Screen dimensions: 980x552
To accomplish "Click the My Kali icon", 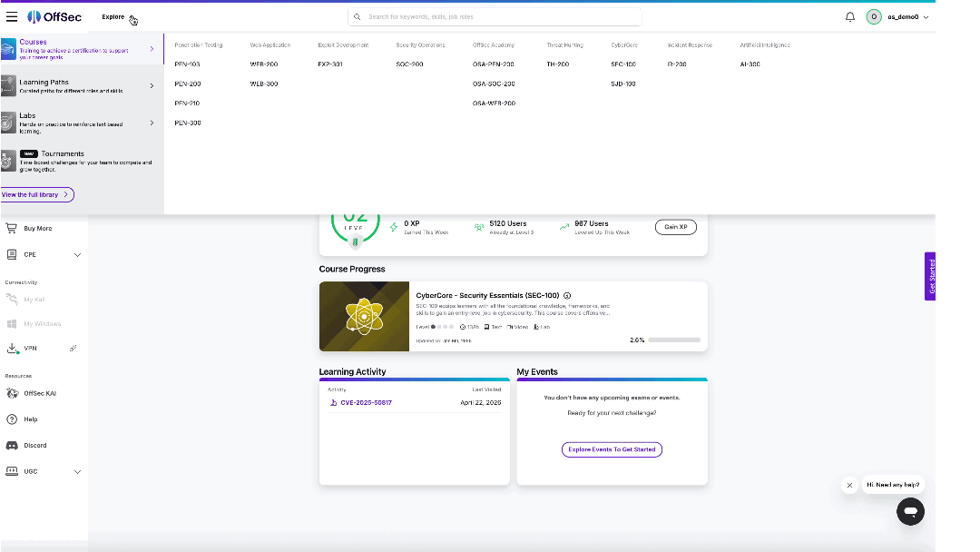I will pyautogui.click(x=11, y=300).
